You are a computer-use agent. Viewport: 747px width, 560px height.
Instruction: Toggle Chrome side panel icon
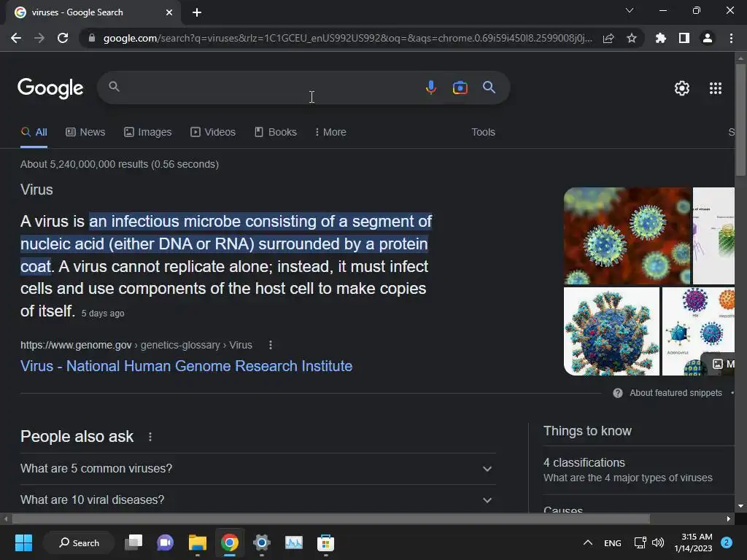[684, 38]
